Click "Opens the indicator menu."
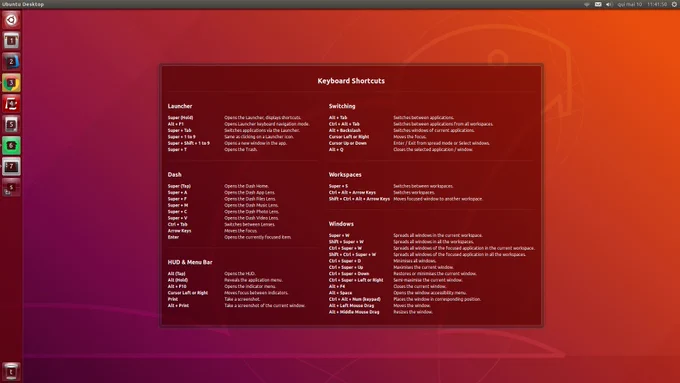Viewport: 680px width, 383px height. [x=250, y=286]
